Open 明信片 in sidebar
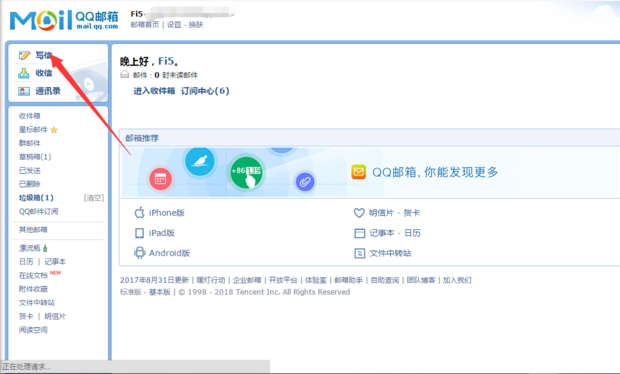 coord(55,316)
